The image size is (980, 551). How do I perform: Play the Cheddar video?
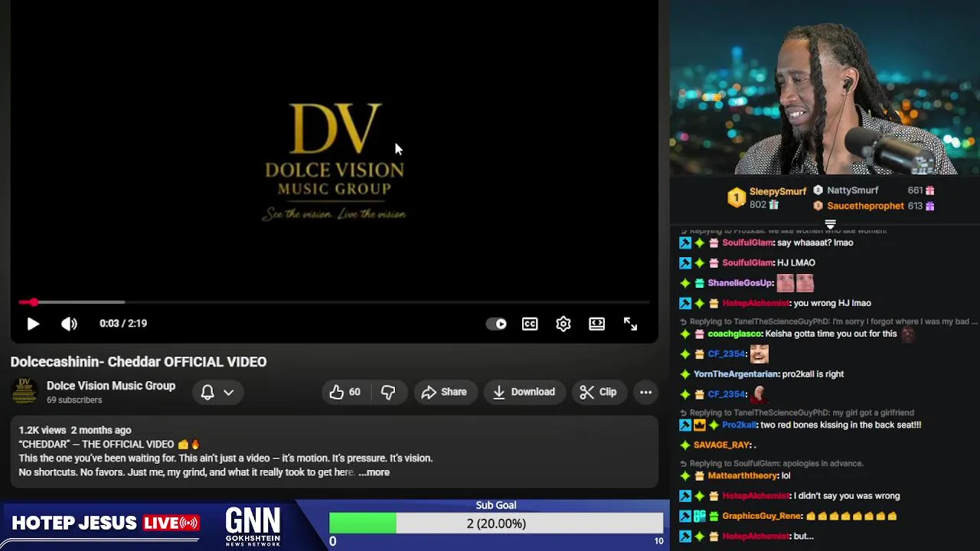coord(33,324)
